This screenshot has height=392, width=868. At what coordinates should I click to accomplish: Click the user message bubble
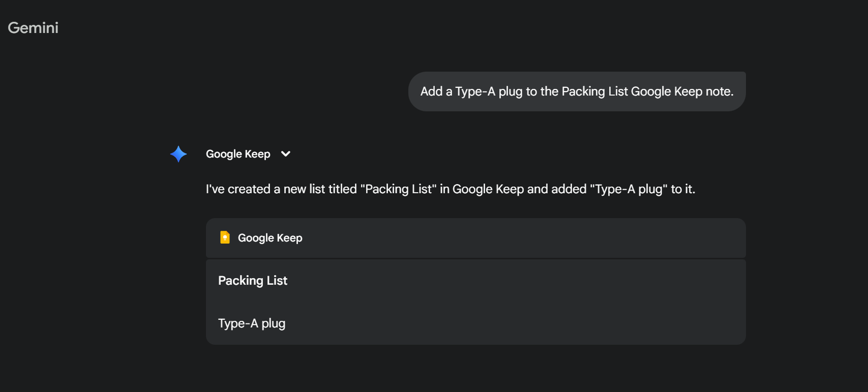click(x=577, y=91)
